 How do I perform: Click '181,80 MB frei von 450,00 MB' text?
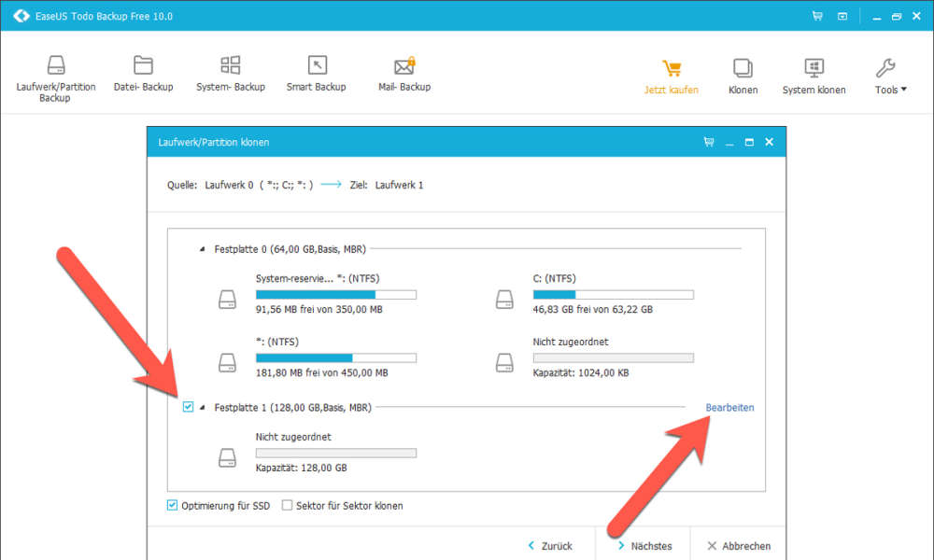coord(321,372)
